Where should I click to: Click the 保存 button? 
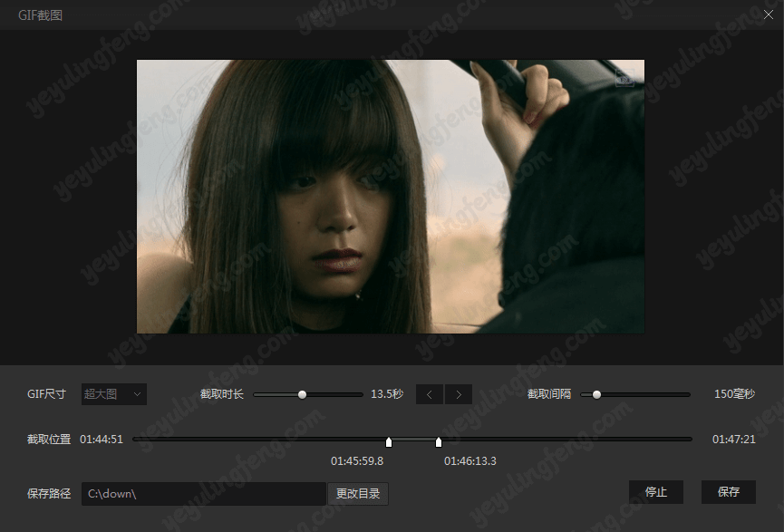729,492
